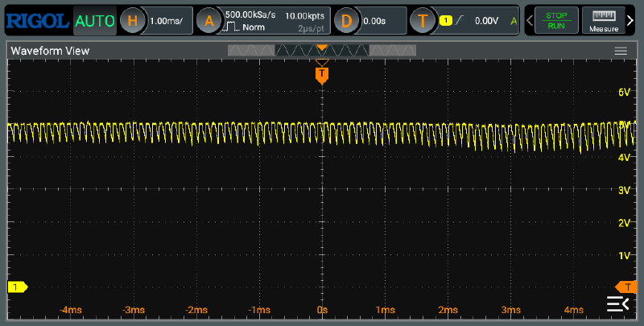
Task: Click the -3ms time axis label
Action: (x=134, y=310)
